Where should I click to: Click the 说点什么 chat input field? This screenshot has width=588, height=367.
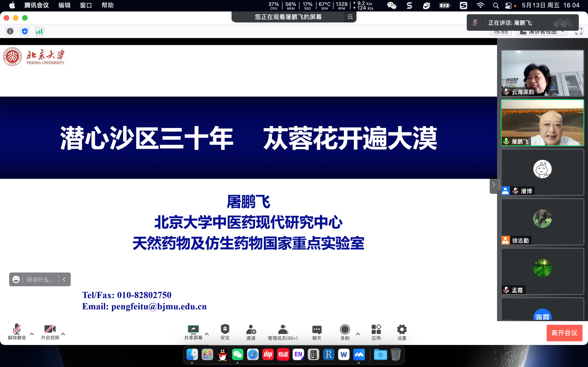pos(40,279)
